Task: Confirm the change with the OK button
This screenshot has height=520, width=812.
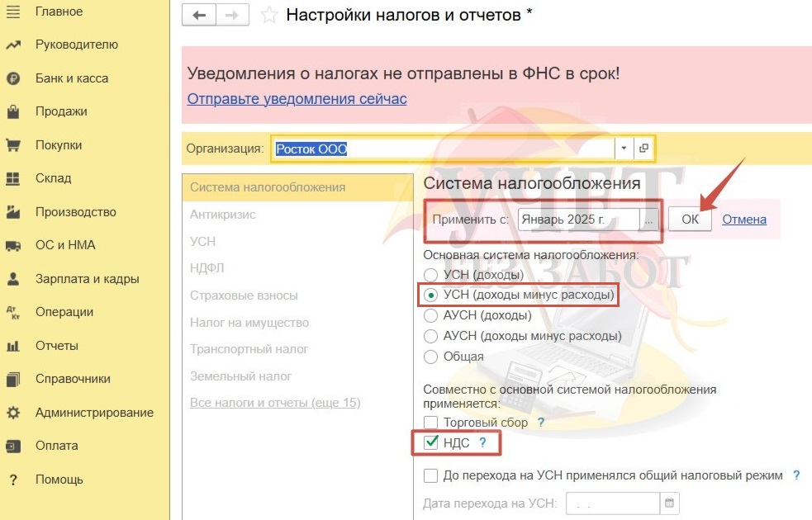Action: (x=690, y=220)
